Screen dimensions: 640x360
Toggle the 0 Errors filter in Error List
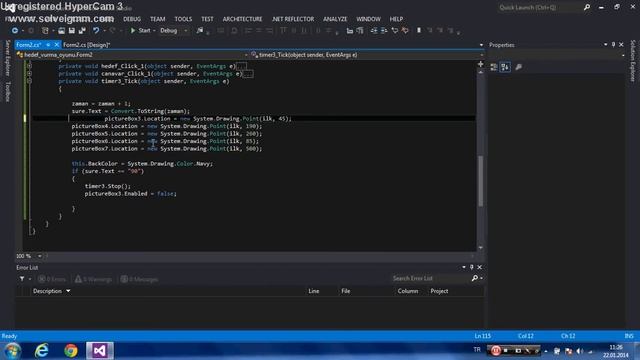coord(52,279)
